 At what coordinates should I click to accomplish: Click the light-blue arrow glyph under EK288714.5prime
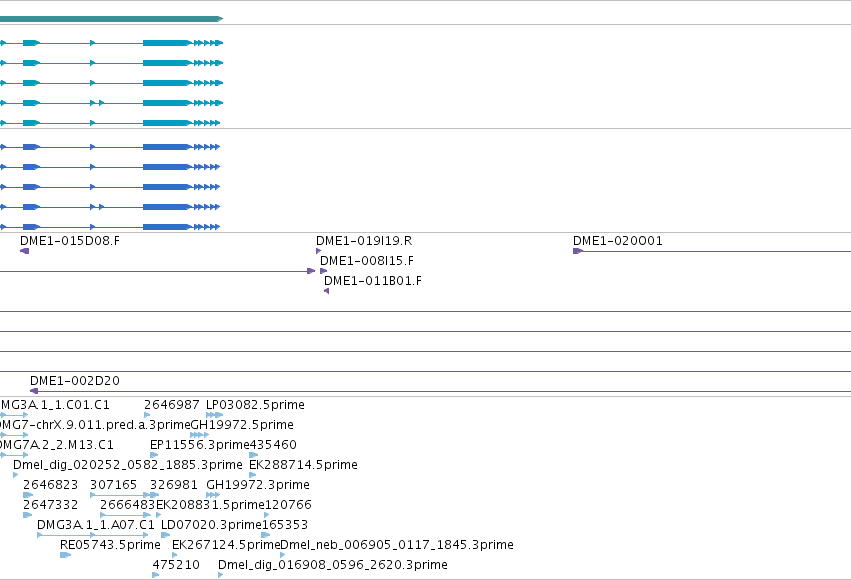point(252,475)
